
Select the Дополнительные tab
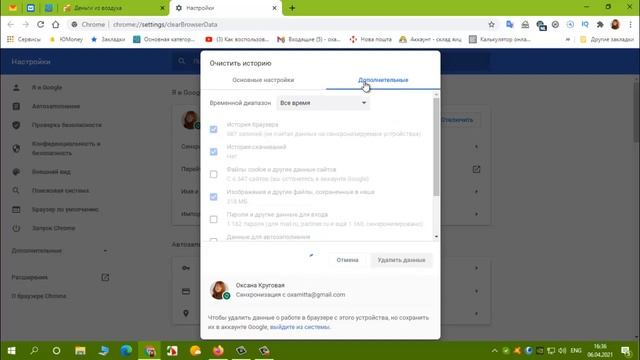click(383, 80)
